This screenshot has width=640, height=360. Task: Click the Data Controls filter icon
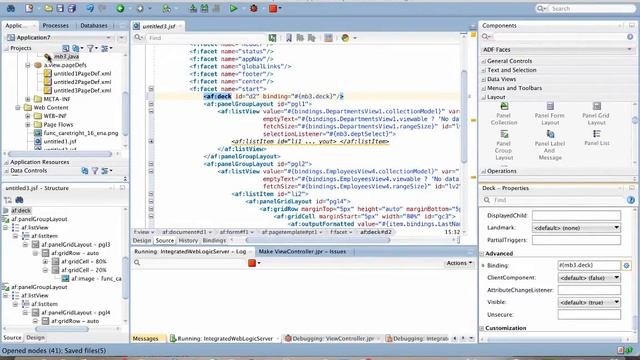pos(95,171)
